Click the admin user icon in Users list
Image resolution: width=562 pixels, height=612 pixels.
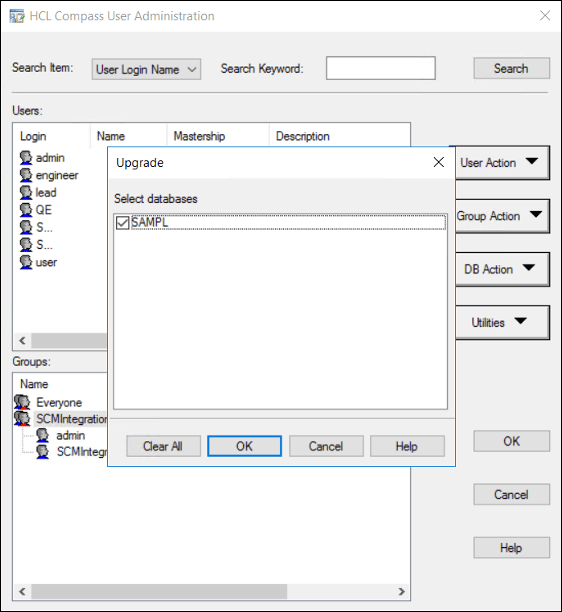pos(26,158)
